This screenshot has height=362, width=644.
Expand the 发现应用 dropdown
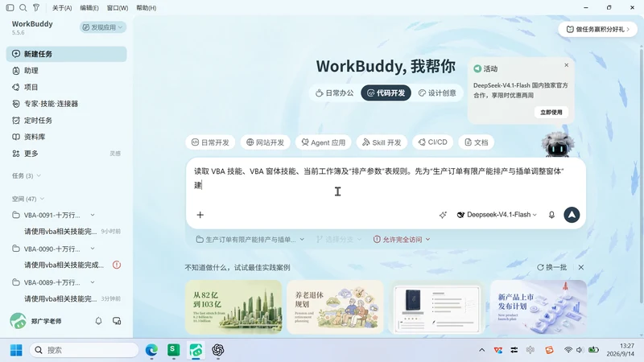103,27
